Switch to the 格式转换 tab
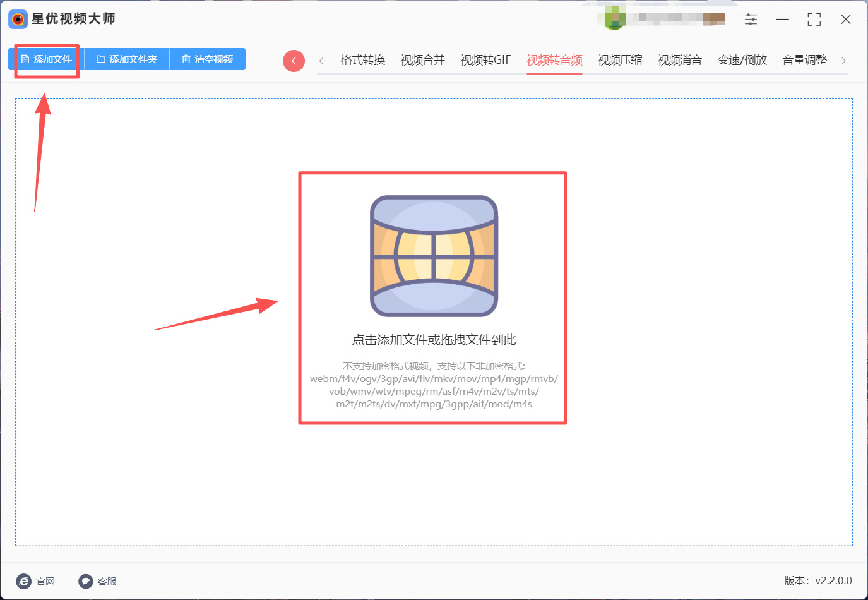Screen dimensions: 868x600 [x=363, y=60]
